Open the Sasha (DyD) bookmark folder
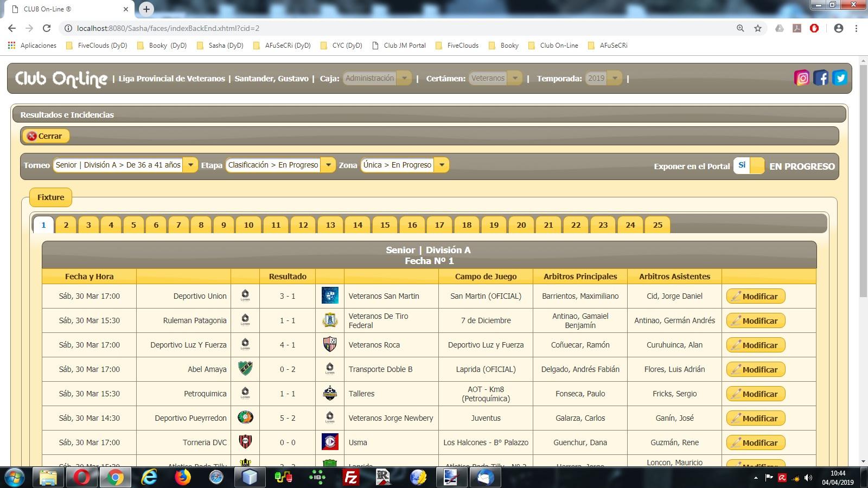868x488 pixels. tap(220, 46)
